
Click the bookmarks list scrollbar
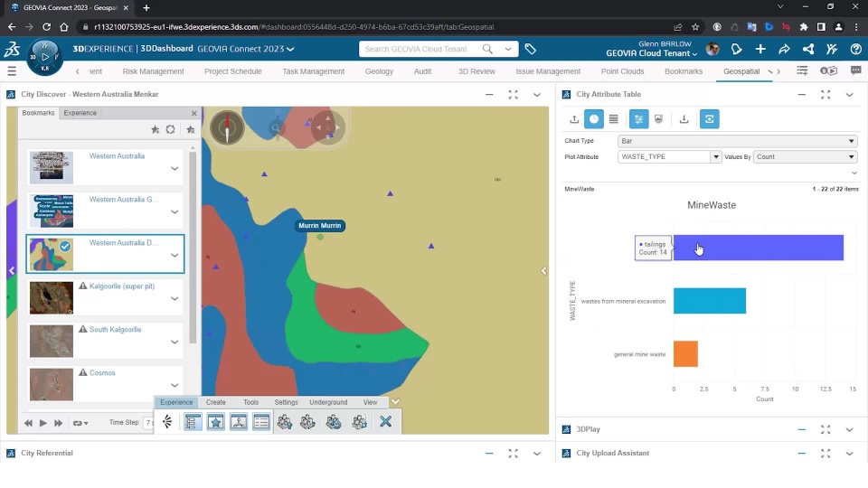(x=193, y=248)
